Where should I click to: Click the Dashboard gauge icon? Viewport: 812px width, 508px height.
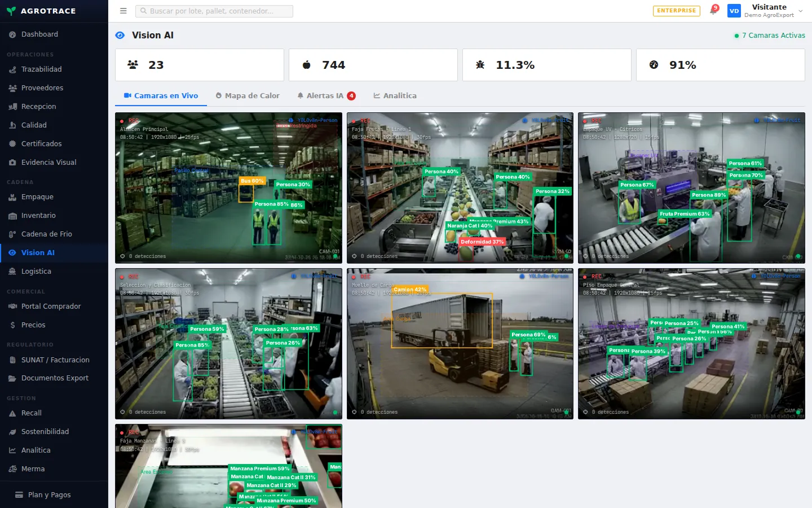[x=12, y=34]
